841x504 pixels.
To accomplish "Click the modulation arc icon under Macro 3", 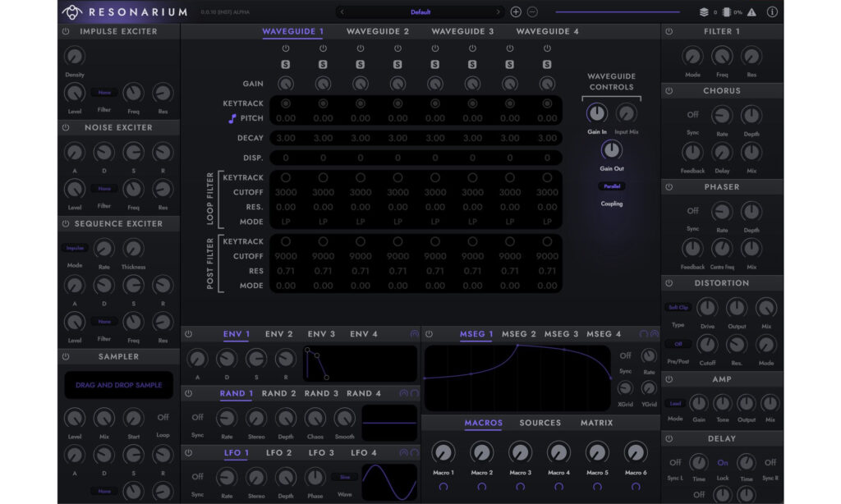I will point(520,487).
